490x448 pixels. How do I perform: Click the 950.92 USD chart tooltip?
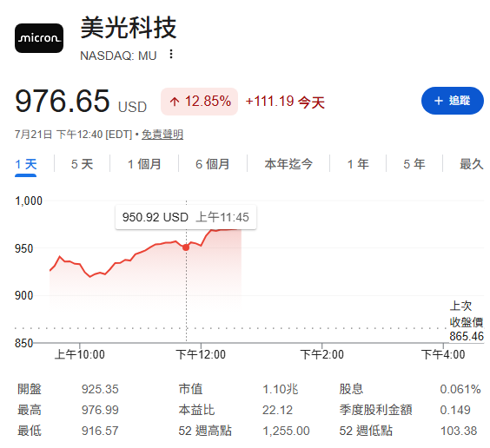click(186, 217)
